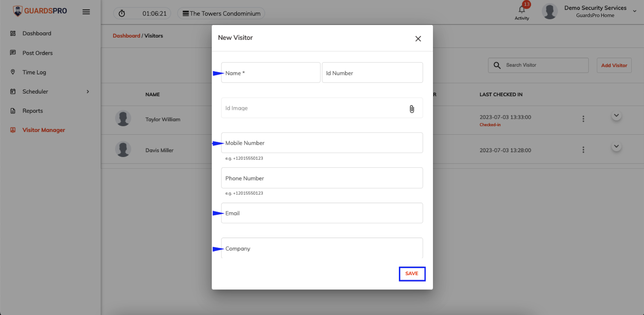Open Reports from the sidebar
The width and height of the screenshot is (644, 315).
point(32,111)
